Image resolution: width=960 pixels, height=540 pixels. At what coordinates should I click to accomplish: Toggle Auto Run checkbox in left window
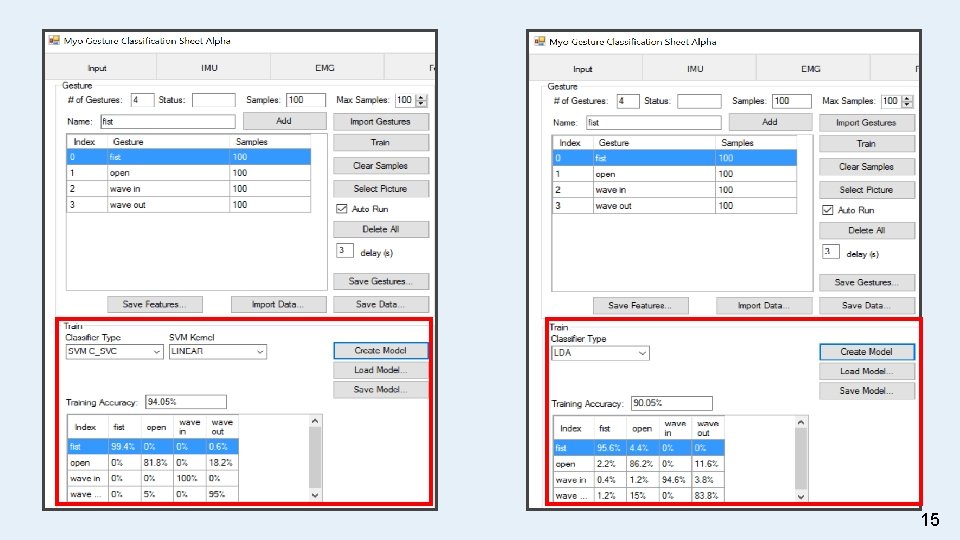[342, 209]
